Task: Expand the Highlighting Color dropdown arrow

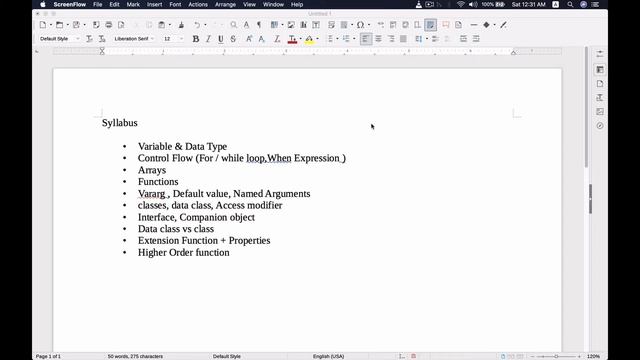Action: point(318,39)
